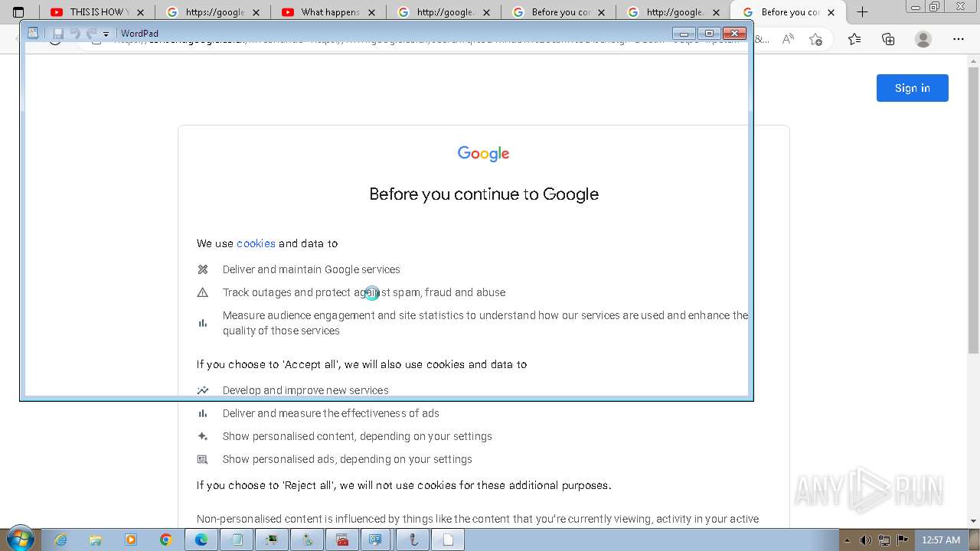
Task: Click text 'Show personalised ads, depending on your settings'
Action: click(348, 459)
